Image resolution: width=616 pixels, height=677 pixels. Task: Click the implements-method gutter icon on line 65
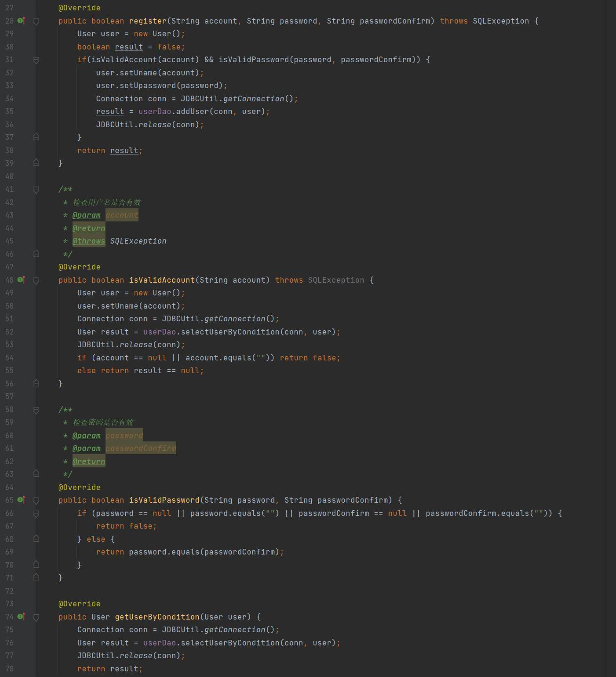click(x=21, y=500)
